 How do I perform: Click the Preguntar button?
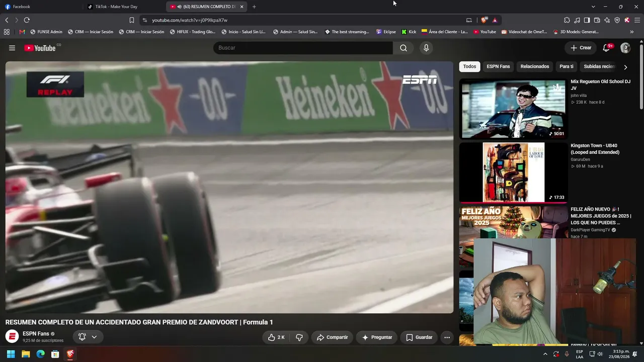pos(377,337)
